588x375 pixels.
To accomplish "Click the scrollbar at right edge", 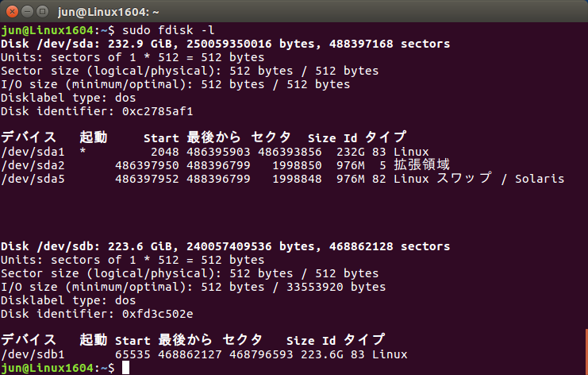I will [586, 352].
